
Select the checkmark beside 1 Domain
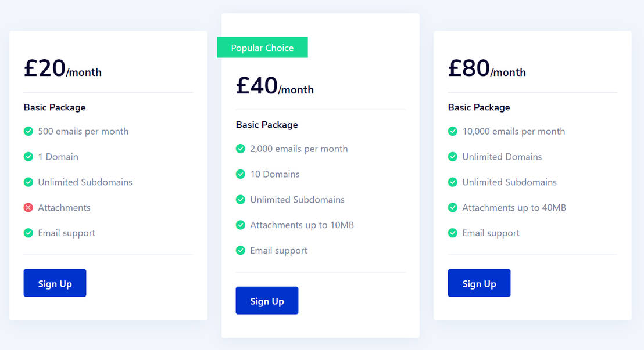tap(28, 157)
